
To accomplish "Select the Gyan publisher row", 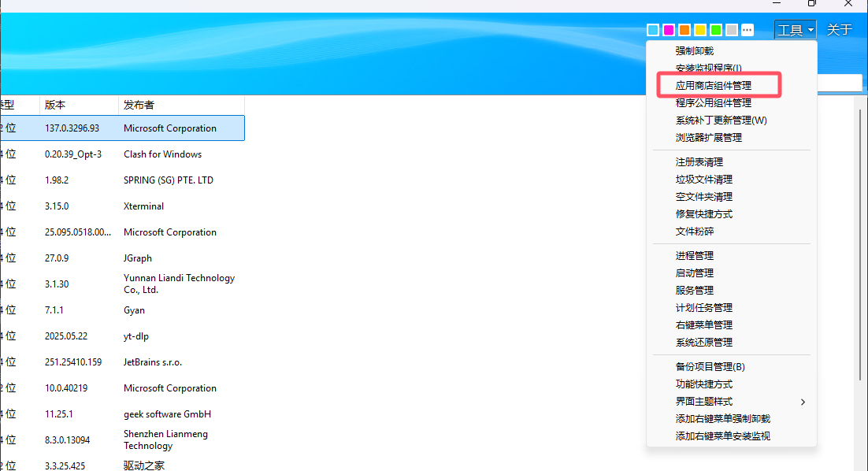I will [122, 310].
